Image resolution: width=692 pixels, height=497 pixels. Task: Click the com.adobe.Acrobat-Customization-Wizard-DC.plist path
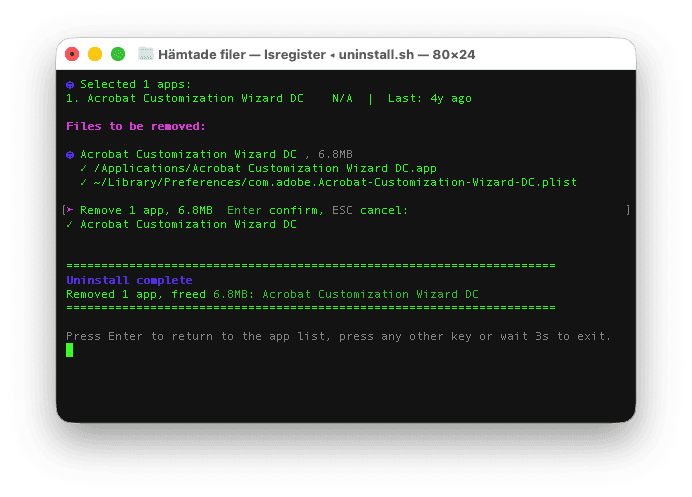(x=335, y=182)
